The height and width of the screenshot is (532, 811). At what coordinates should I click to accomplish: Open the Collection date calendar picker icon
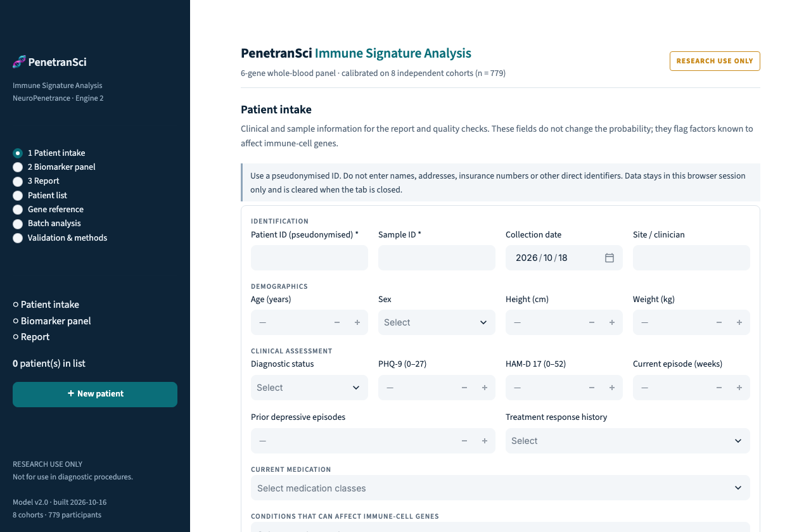(x=610, y=258)
